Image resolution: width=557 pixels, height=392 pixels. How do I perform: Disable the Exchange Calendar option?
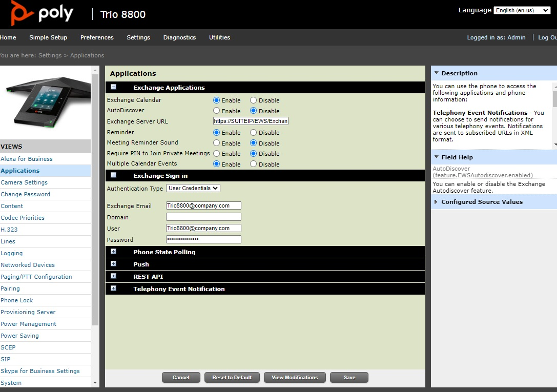pyautogui.click(x=253, y=100)
